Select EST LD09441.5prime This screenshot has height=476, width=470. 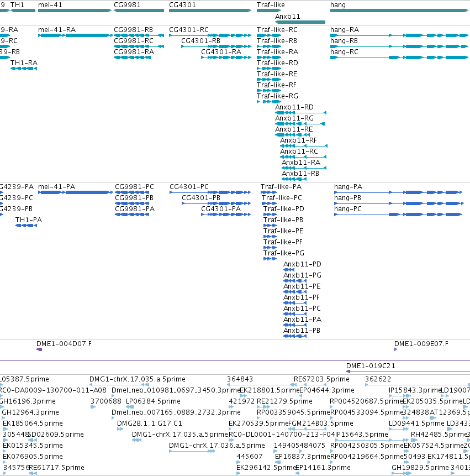click(399, 429)
